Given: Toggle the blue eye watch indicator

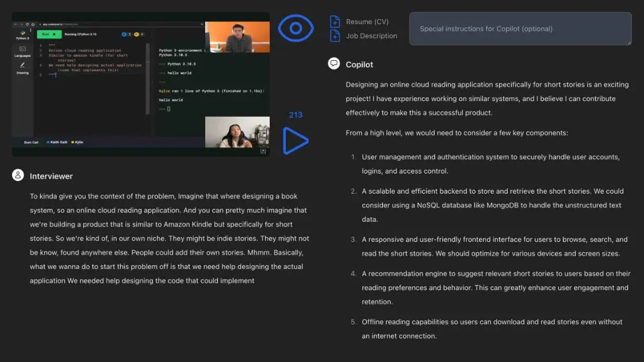Looking at the screenshot, I should coord(296,27).
